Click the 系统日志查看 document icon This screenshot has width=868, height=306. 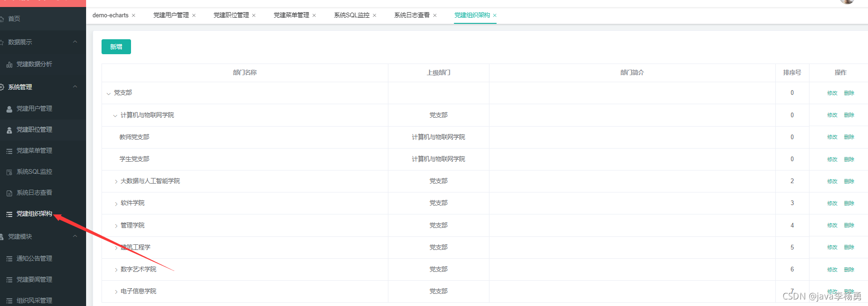[x=9, y=193]
